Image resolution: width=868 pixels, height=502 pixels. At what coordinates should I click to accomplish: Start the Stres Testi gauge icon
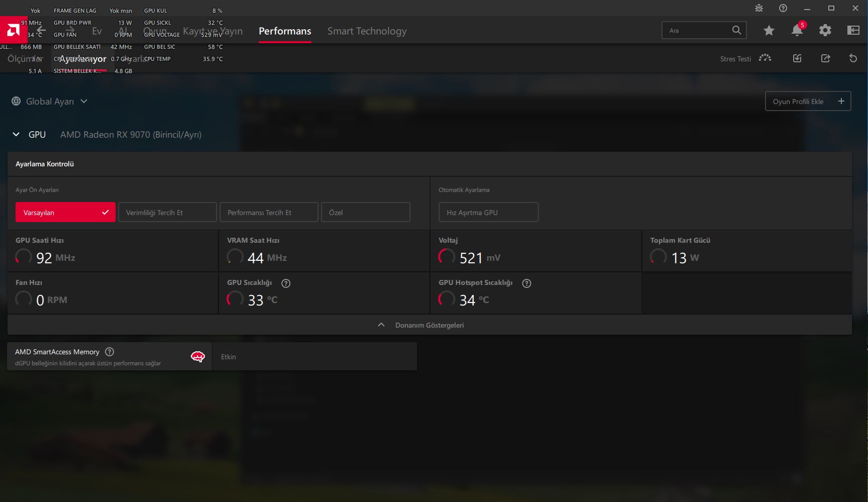click(x=765, y=58)
